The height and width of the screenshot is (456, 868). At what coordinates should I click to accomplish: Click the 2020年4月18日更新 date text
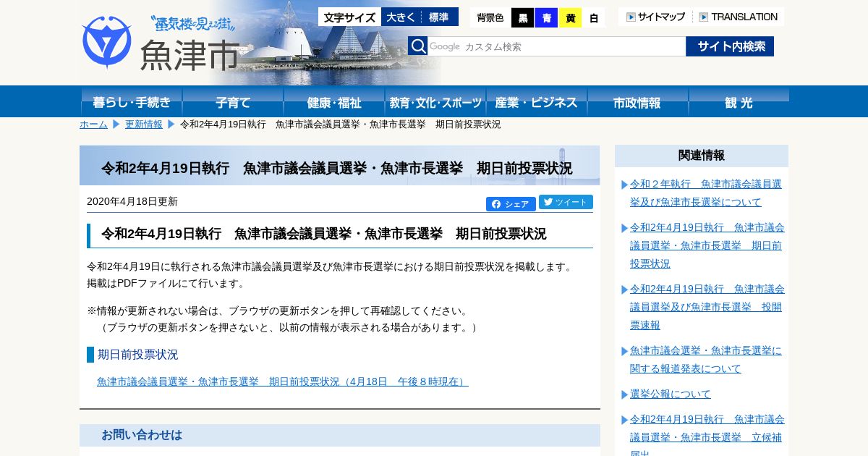(x=132, y=201)
